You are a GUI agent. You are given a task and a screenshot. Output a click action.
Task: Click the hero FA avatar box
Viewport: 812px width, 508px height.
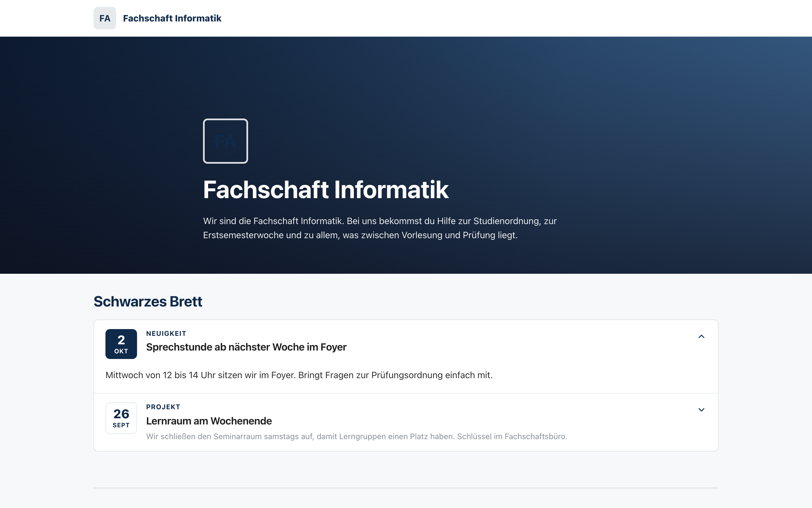(226, 141)
